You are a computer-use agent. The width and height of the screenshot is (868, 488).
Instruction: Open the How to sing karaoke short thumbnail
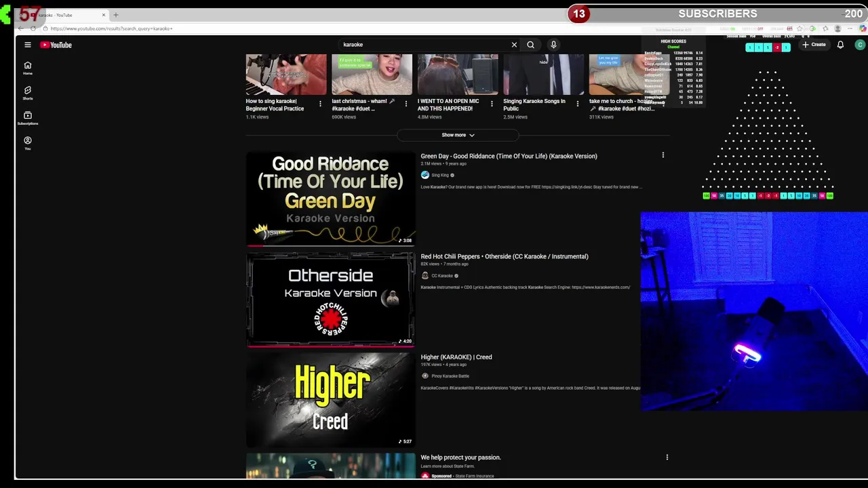(286, 75)
